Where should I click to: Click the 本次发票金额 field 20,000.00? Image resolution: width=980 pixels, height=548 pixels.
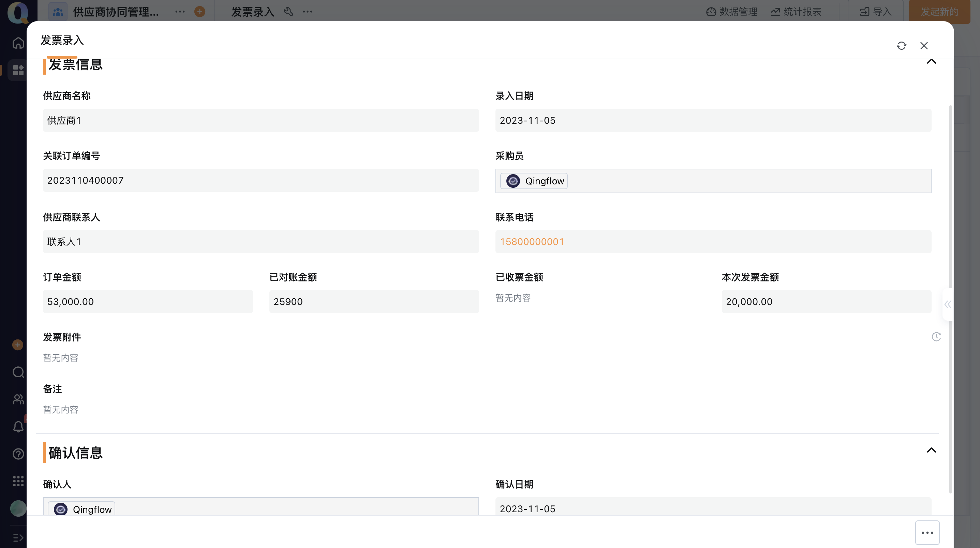pyautogui.click(x=826, y=302)
